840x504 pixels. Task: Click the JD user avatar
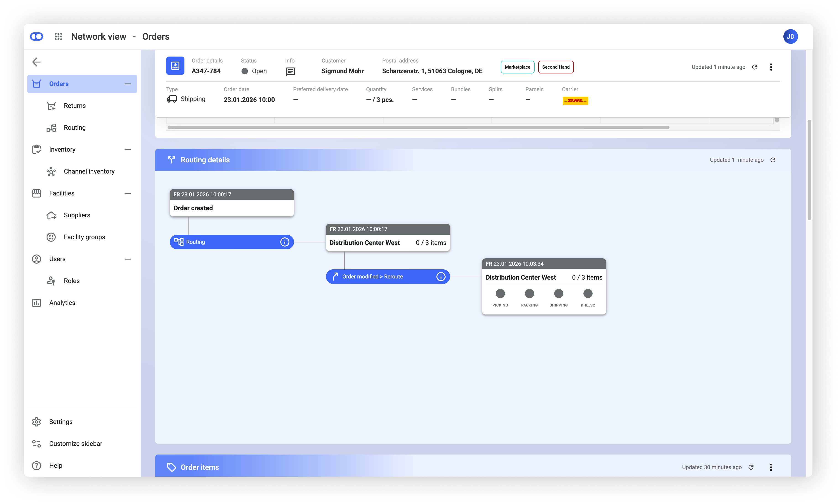click(x=790, y=36)
